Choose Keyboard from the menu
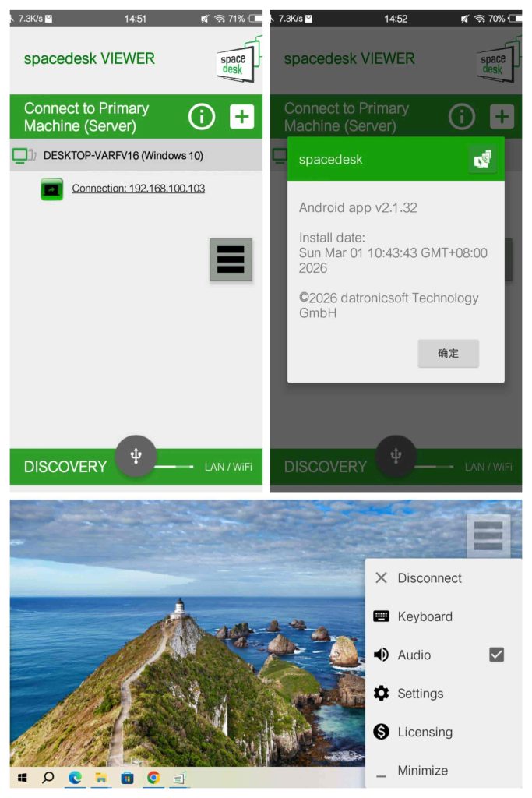This screenshot has width=532, height=798. coord(443,617)
